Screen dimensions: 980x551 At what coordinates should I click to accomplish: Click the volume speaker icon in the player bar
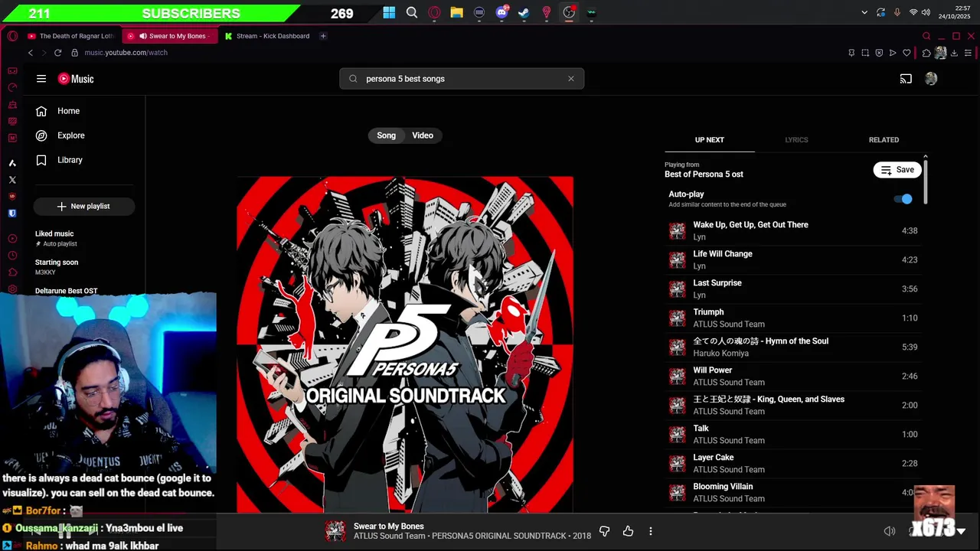pos(890,531)
